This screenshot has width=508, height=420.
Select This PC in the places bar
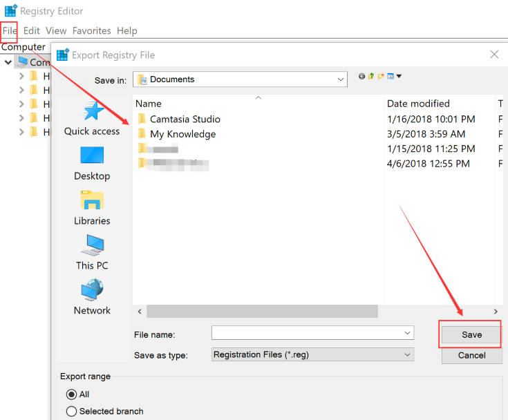[x=92, y=253]
